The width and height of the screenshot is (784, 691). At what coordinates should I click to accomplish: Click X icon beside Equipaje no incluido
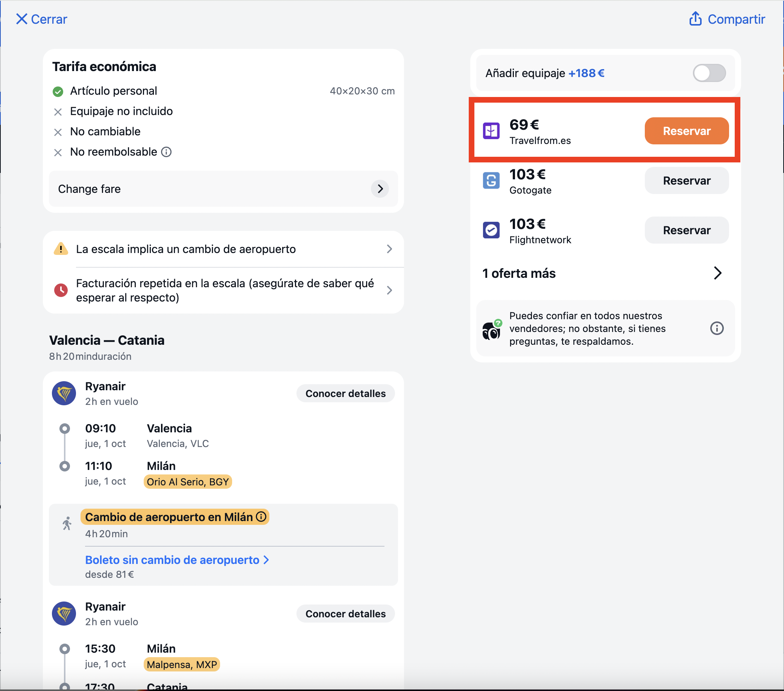coord(58,112)
